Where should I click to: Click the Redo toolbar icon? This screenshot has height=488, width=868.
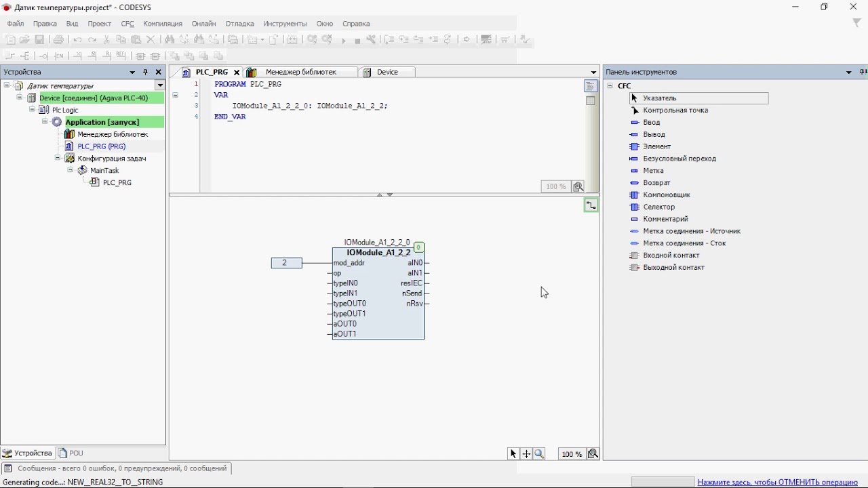coord(92,40)
